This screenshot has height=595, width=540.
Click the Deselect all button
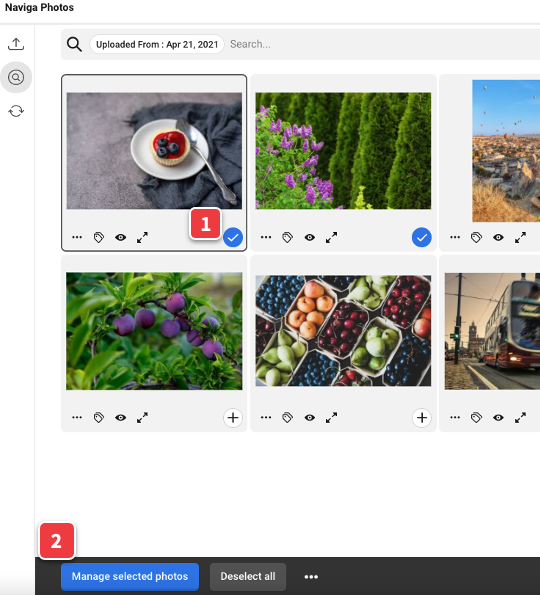(x=248, y=576)
